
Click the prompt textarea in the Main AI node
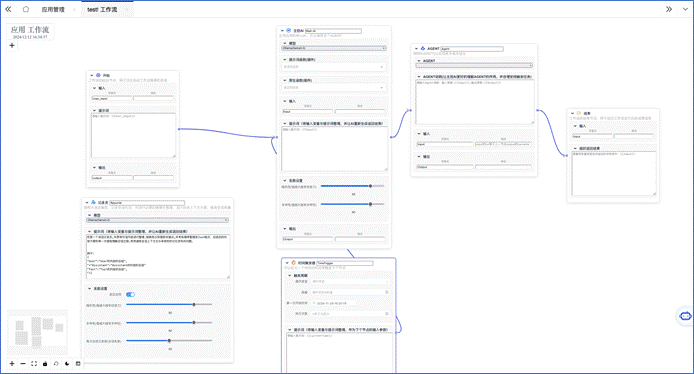click(335, 149)
